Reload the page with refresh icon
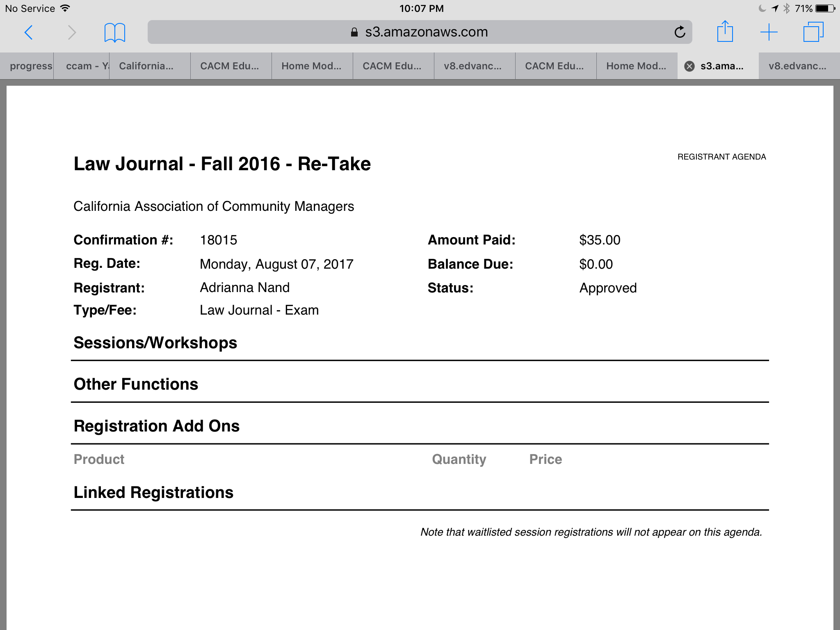840x630 pixels. [x=680, y=32]
